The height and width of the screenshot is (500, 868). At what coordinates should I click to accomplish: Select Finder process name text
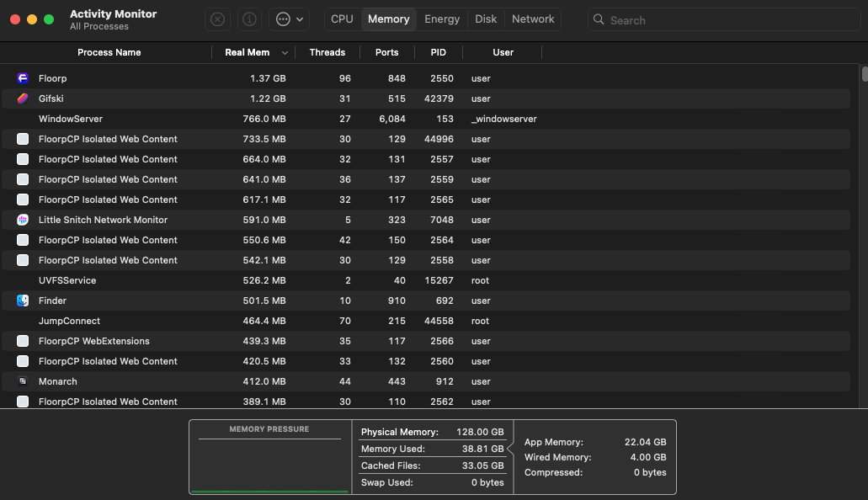52,301
